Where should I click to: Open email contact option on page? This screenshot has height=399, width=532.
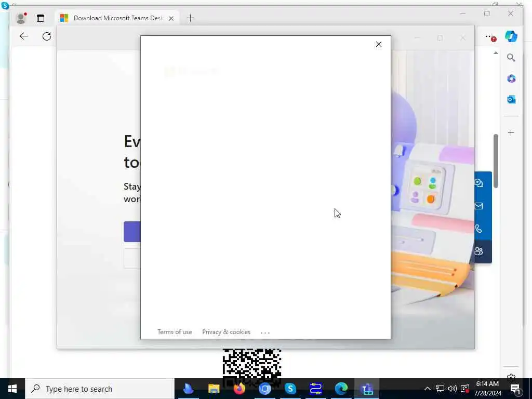[x=478, y=206]
